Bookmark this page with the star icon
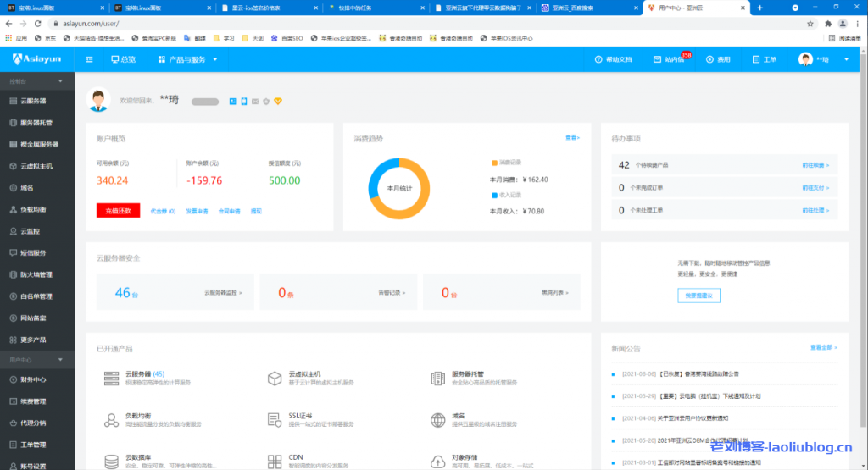The height and width of the screenshot is (470, 868). point(810,24)
